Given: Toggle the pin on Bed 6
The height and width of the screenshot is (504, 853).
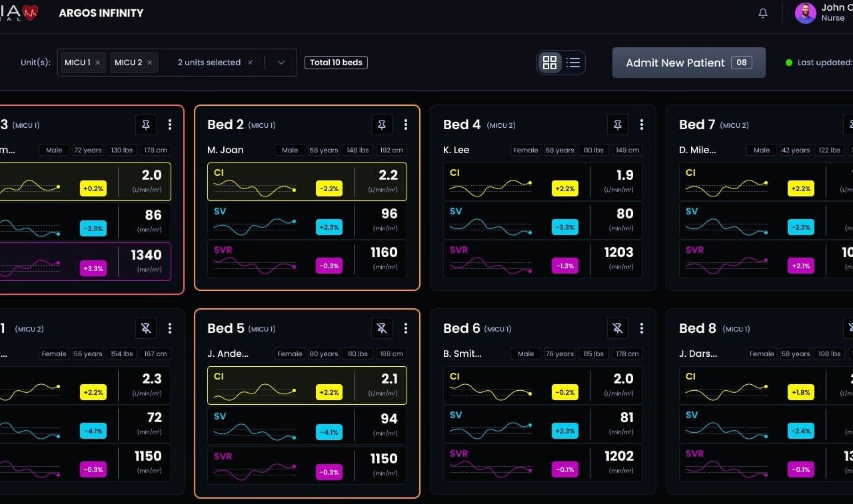Looking at the screenshot, I should click(617, 328).
